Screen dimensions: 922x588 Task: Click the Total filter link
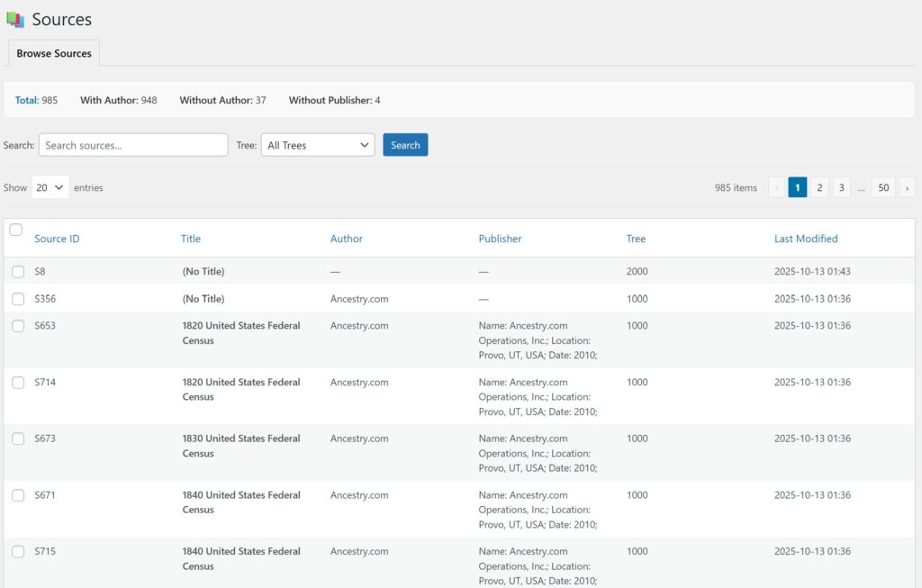(x=26, y=100)
